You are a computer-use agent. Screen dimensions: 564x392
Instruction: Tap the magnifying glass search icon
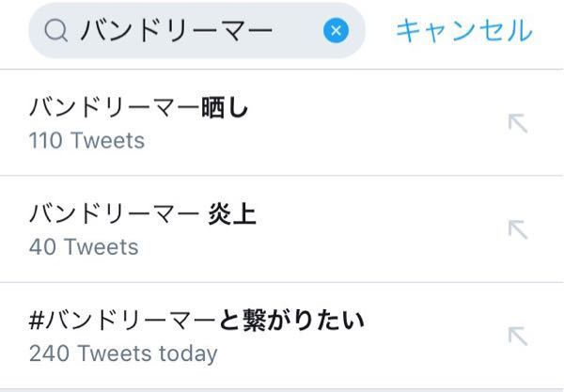tap(56, 32)
